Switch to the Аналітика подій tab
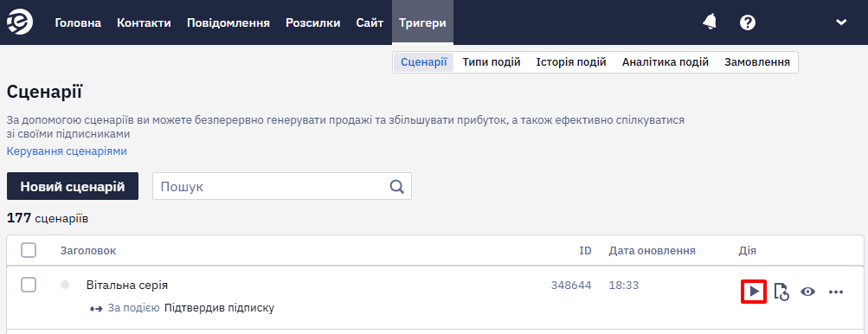The width and height of the screenshot is (868, 334). [665, 62]
